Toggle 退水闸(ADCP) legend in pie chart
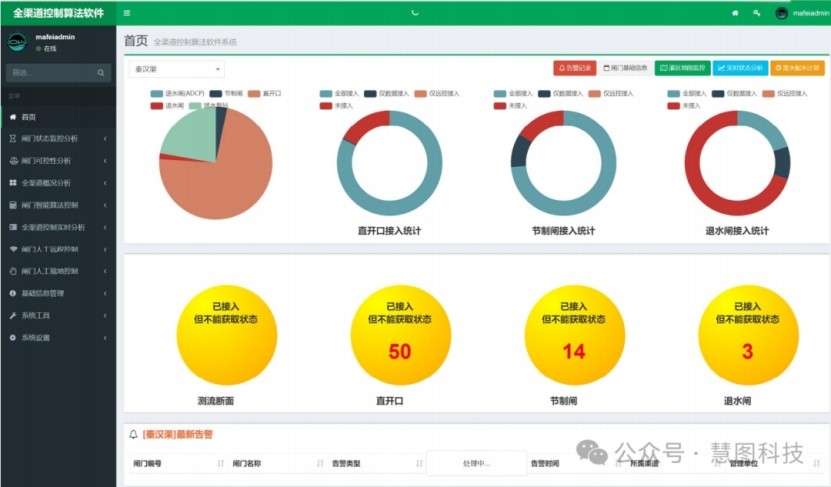The height and width of the screenshot is (487, 831). point(177,93)
